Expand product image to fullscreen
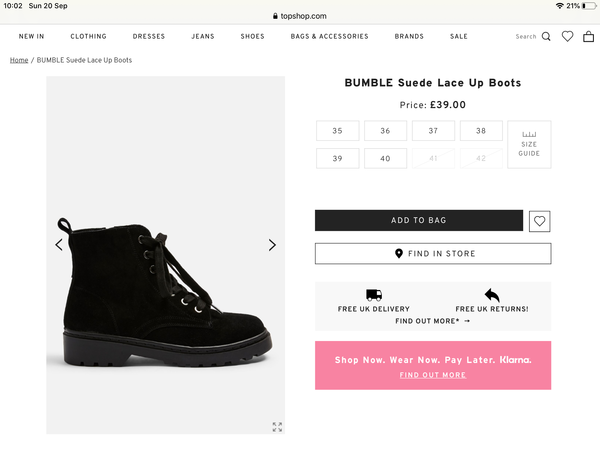The image size is (600, 450). [277, 427]
